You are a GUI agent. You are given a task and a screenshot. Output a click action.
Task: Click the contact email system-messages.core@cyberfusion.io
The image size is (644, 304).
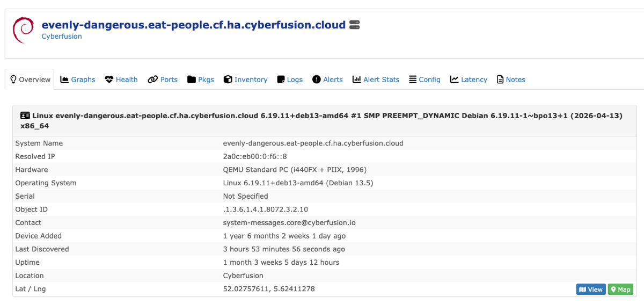tap(289, 223)
